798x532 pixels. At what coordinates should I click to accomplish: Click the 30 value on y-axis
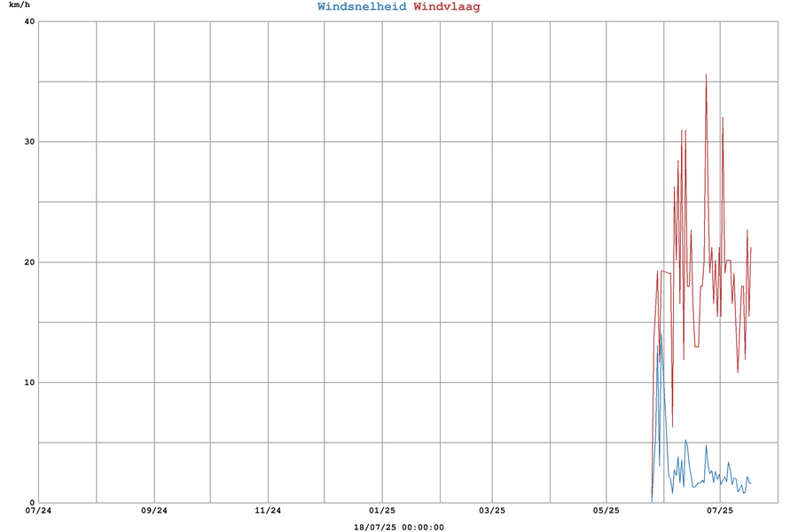29,142
